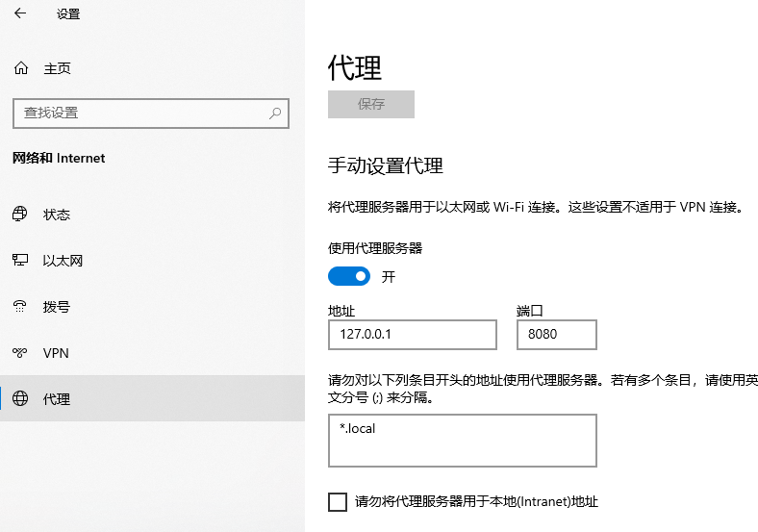Open the 状态 settings page
The image size is (758, 532).
point(57,215)
